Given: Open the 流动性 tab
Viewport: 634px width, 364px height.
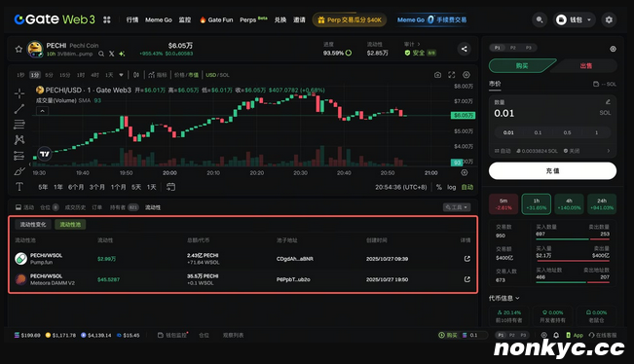Looking at the screenshot, I should pyautogui.click(x=153, y=207).
